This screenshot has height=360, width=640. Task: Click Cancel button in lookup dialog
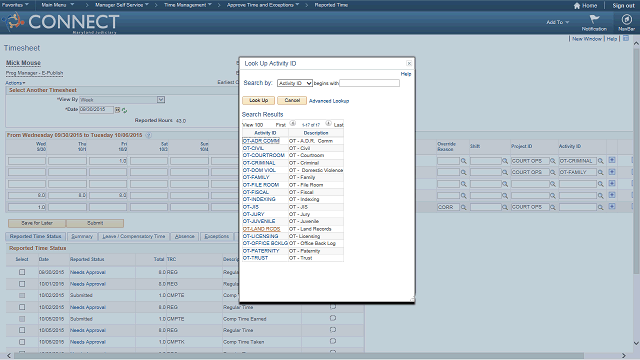point(292,100)
